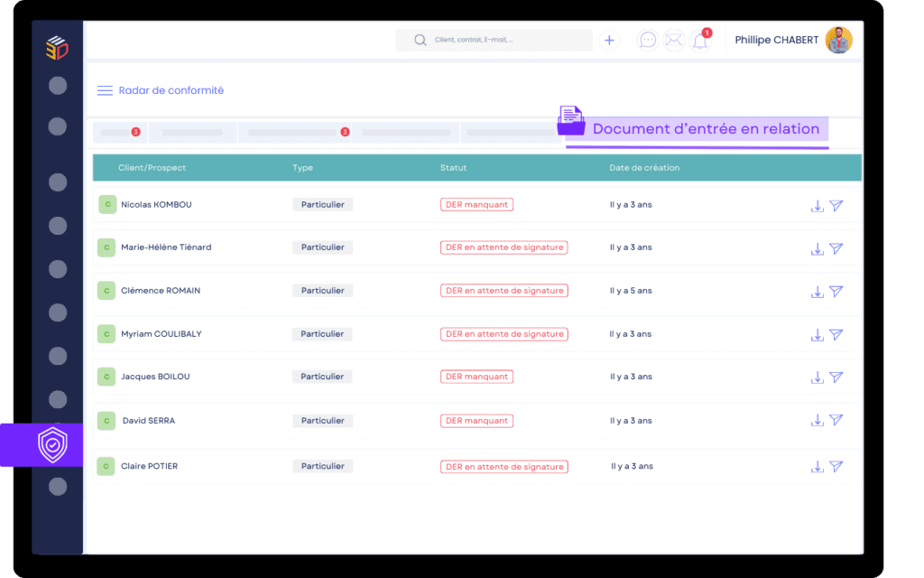
Task: Open Jacques BOILOU client row
Action: click(x=155, y=377)
